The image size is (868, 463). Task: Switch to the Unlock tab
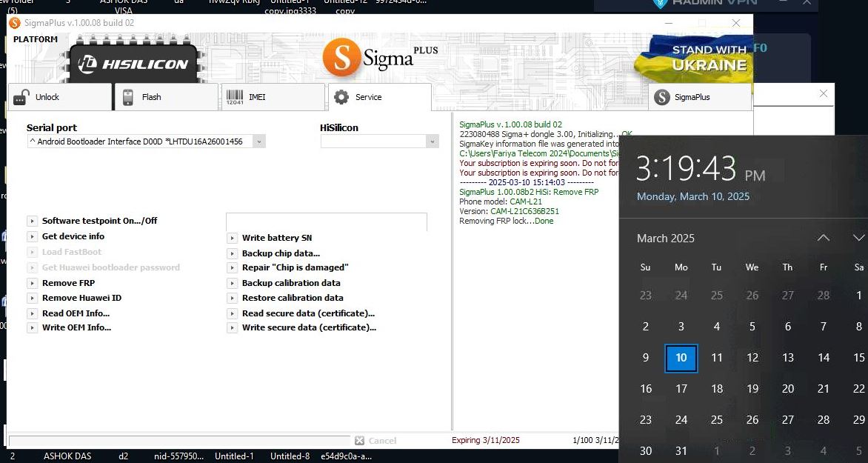(x=59, y=97)
